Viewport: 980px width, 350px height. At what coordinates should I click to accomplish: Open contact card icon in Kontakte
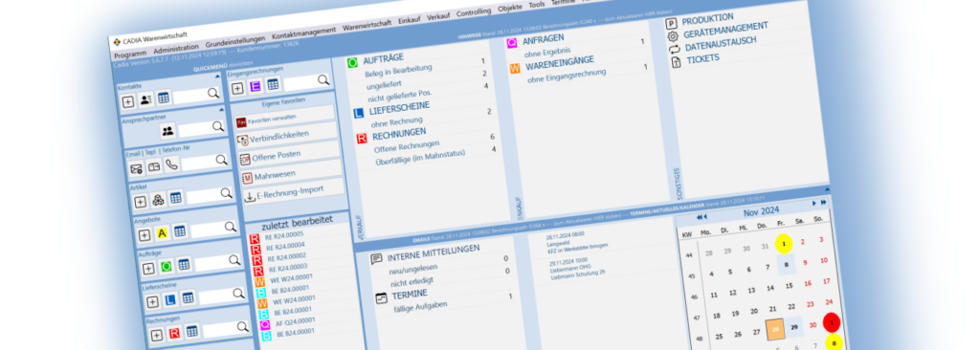(145, 99)
